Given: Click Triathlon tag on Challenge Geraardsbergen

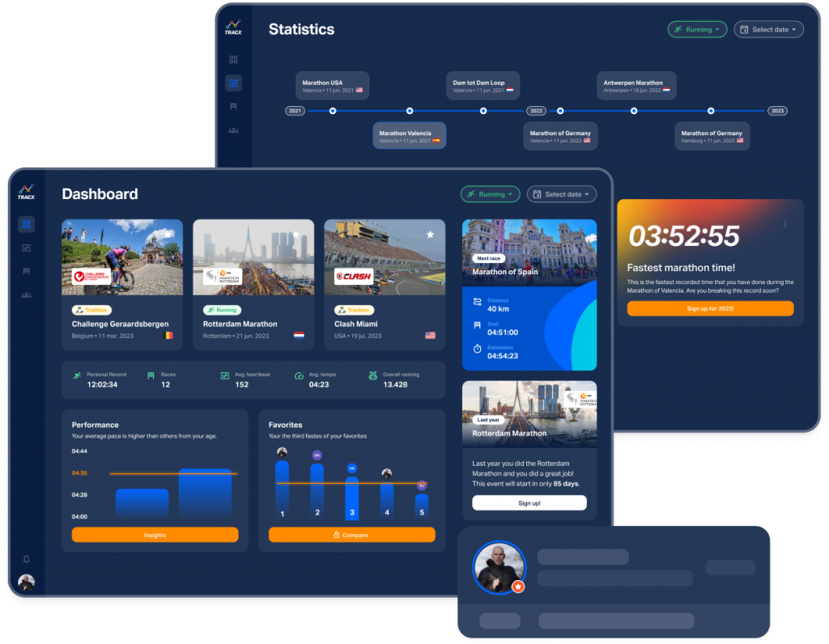Looking at the screenshot, I should pyautogui.click(x=91, y=310).
